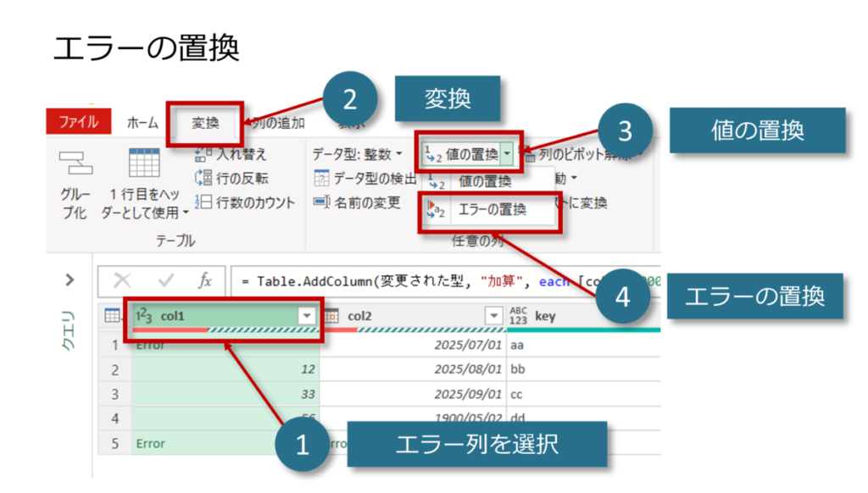Open the col1 column filter dropdown

click(x=306, y=315)
